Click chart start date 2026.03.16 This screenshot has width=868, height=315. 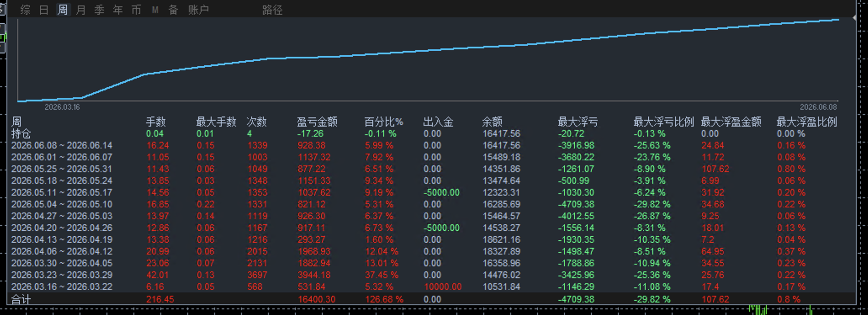pyautogui.click(x=62, y=107)
